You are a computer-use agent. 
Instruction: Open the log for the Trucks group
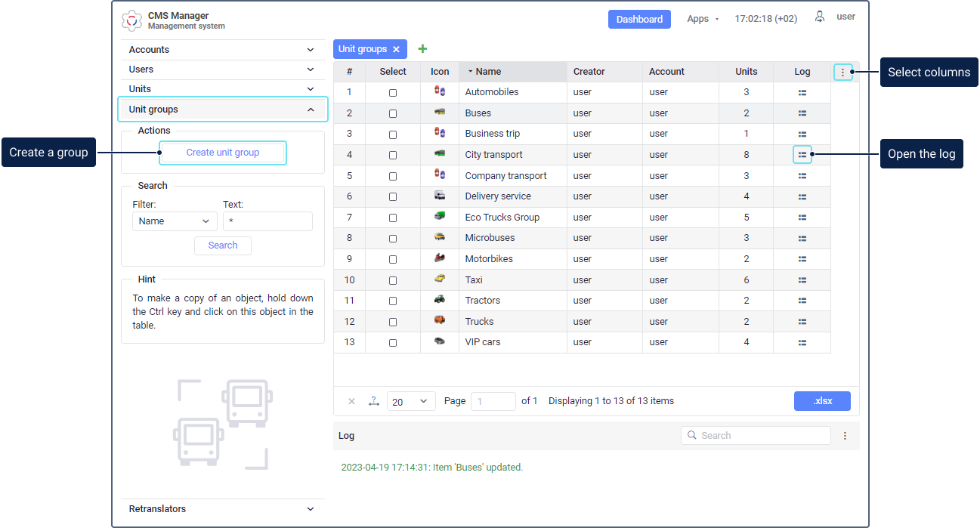(x=802, y=322)
